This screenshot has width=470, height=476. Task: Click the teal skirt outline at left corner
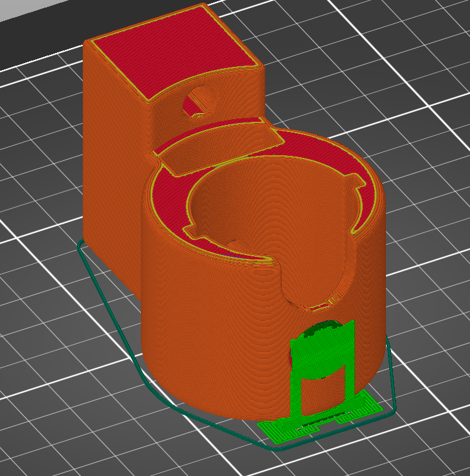(81, 247)
